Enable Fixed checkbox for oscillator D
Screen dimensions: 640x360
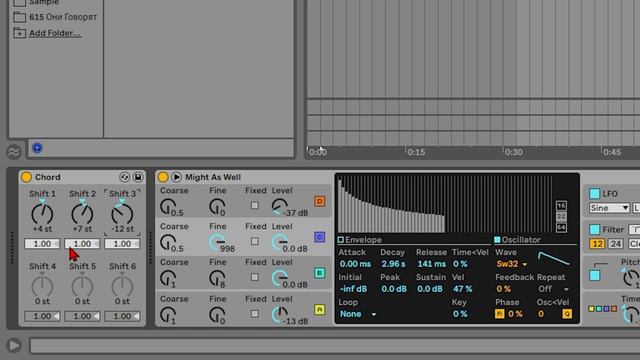click(x=255, y=205)
